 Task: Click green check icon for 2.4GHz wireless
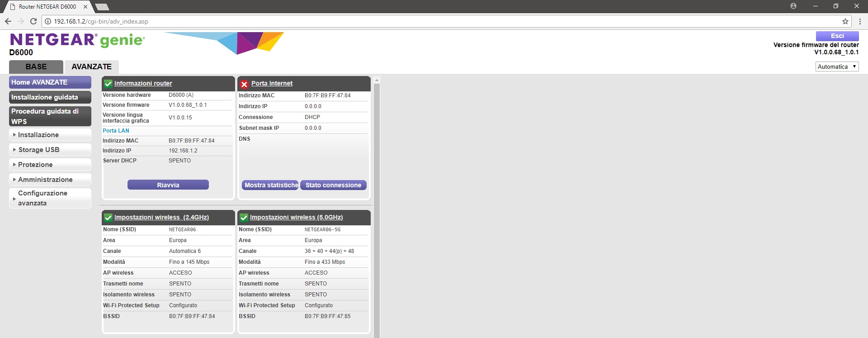(x=108, y=218)
